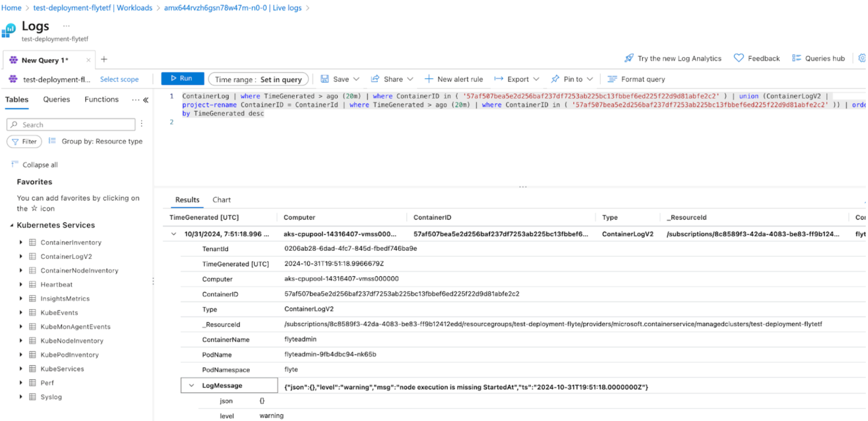
Task: Click the New alert rule plus icon
Action: [x=429, y=79]
